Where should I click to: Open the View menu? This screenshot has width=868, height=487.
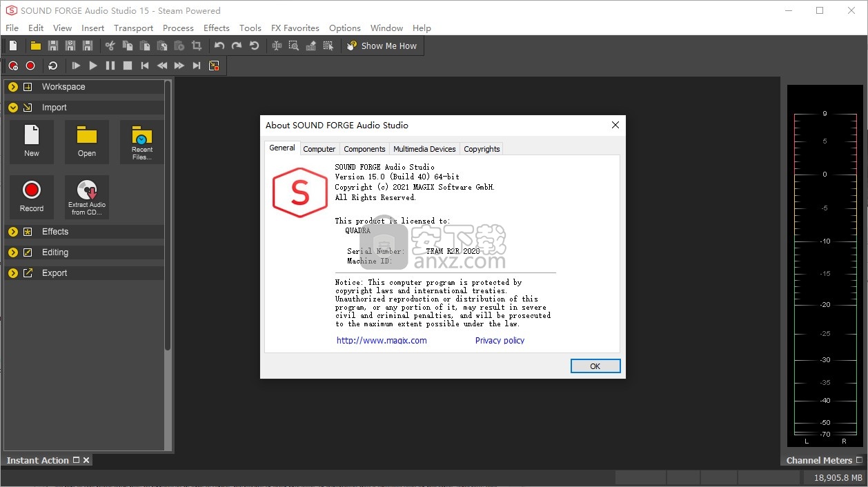pyautogui.click(x=62, y=28)
